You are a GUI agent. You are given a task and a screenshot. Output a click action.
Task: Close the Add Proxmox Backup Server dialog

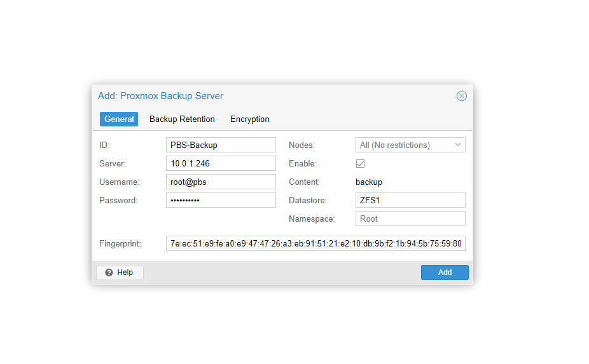[x=462, y=96]
